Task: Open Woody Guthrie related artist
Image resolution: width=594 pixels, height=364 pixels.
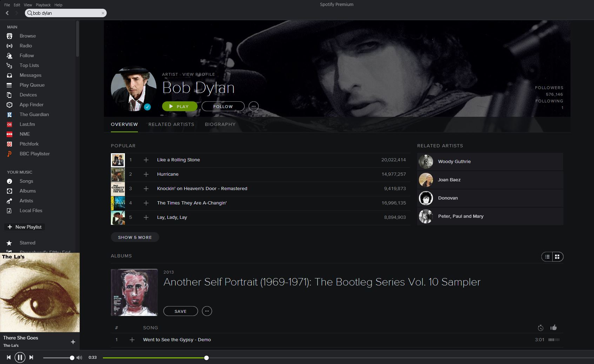Action: (x=490, y=162)
